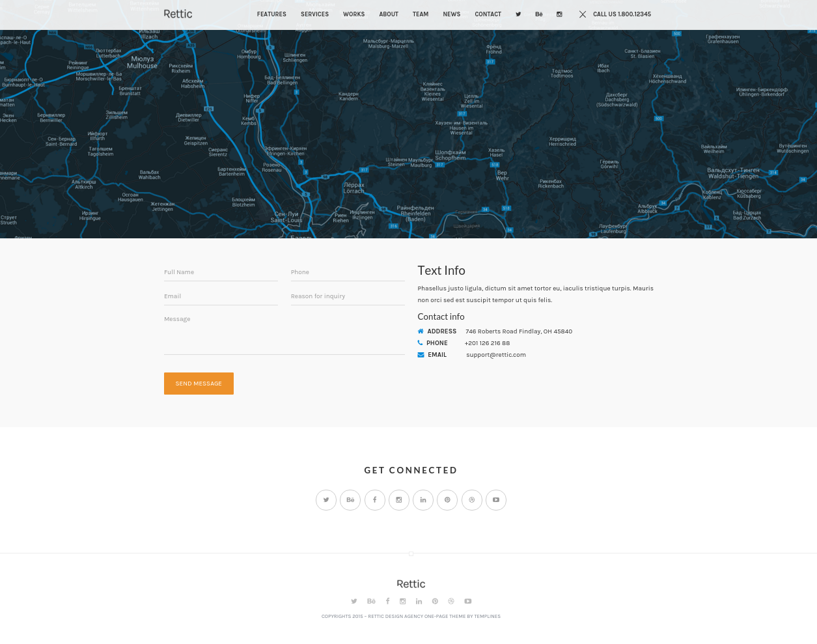Click into the Reason for inquiry field
The width and height of the screenshot is (817, 644).
(x=348, y=297)
